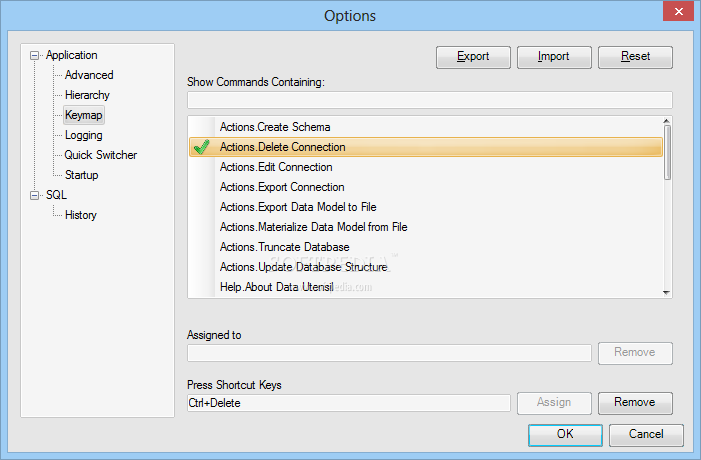The width and height of the screenshot is (701, 460).
Task: Click the green checkmark beside Delete Connection
Action: point(201,147)
